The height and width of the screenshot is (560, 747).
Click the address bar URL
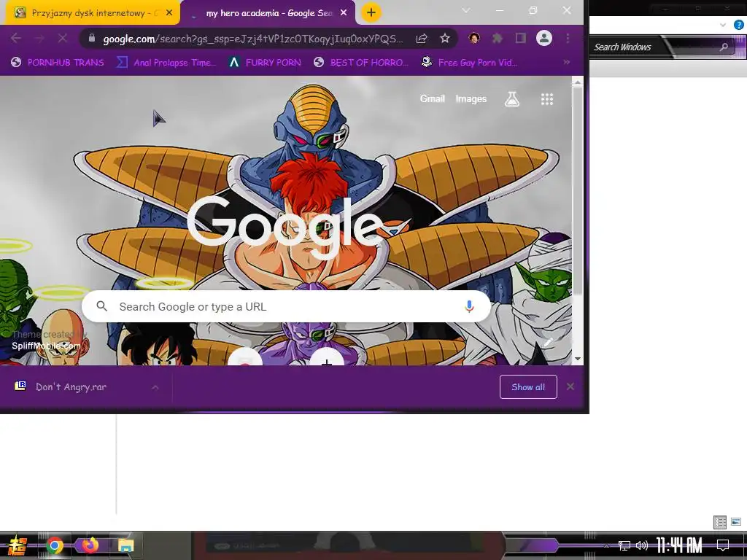pyautogui.click(x=253, y=39)
